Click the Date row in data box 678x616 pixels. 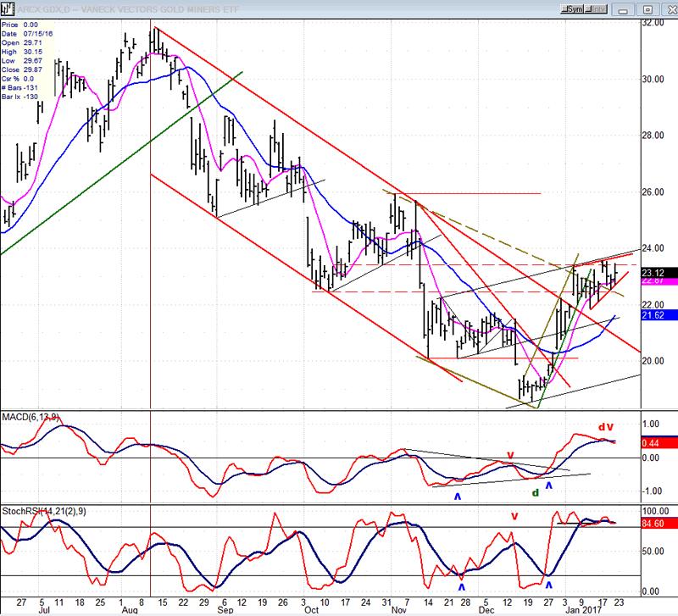click(x=24, y=35)
